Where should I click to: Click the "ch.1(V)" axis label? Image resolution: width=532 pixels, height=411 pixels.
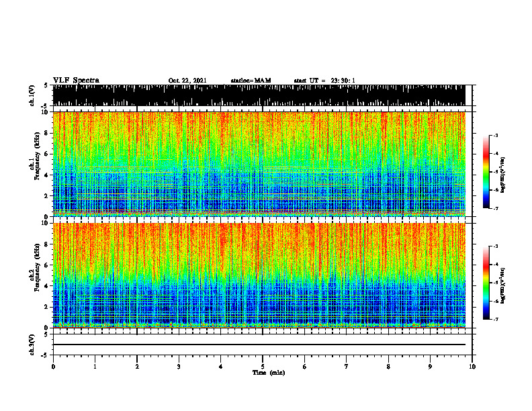pos(32,95)
